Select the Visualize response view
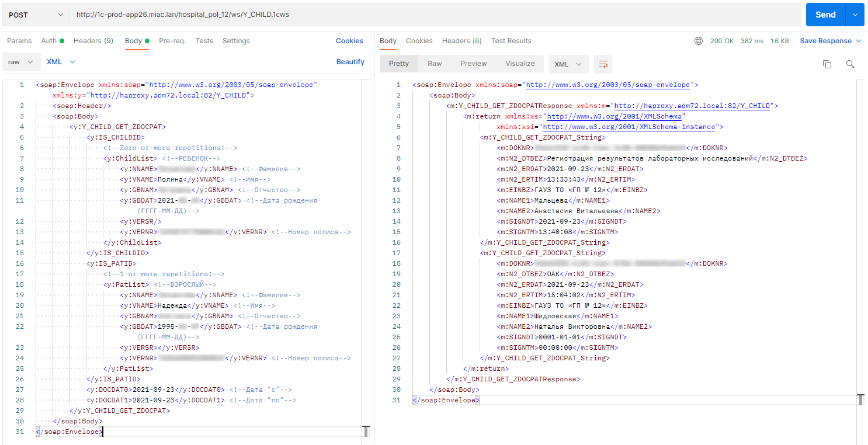Viewport: 868px width, 445px height. [520, 64]
